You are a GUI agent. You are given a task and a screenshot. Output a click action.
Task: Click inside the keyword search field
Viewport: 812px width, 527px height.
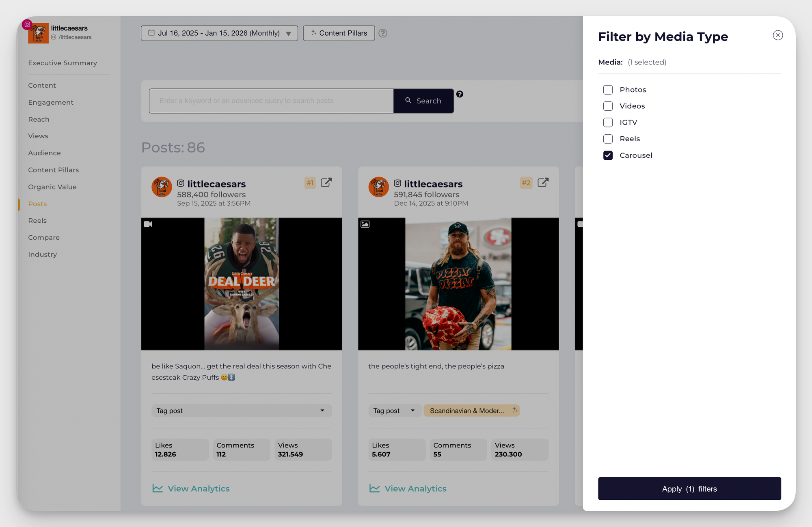click(x=271, y=101)
